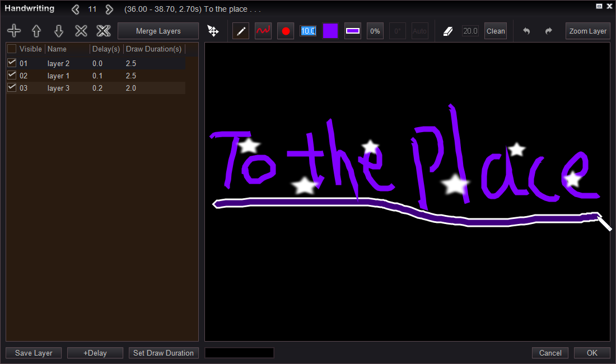Go to previous subtitle arrow
The image size is (616, 364).
[x=76, y=9]
